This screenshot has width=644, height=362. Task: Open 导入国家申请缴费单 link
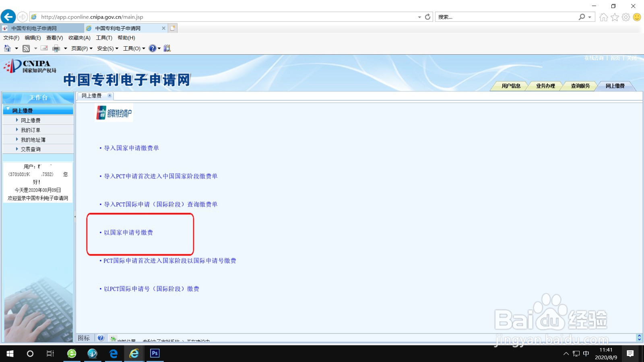tap(131, 148)
